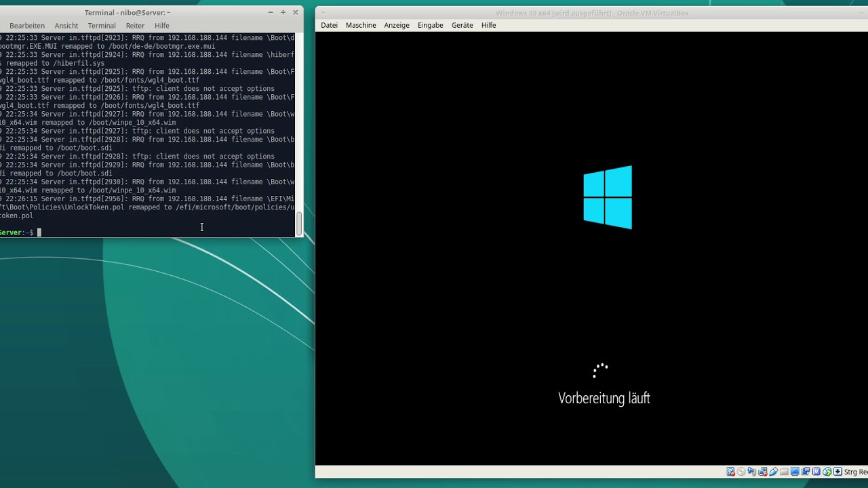Click the Terminal window title 'Terminal - nibo@Server'
The width and height of the screenshot is (868, 488).
point(127,12)
